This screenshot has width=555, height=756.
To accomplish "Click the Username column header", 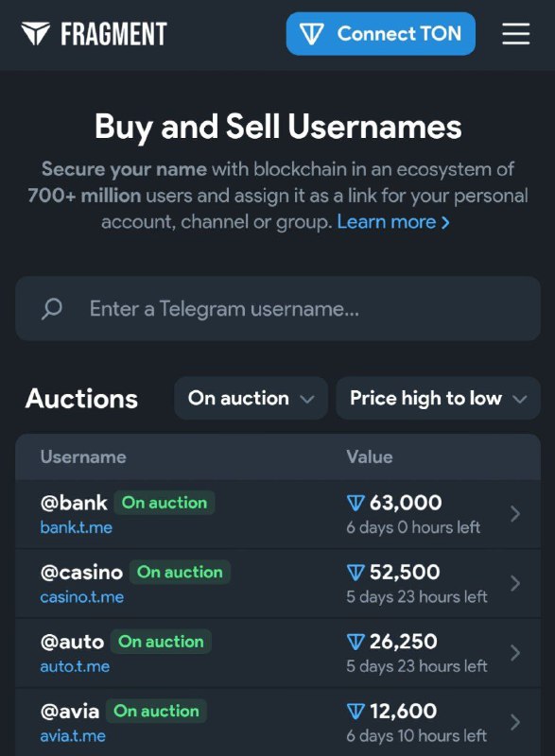I will 83,457.
